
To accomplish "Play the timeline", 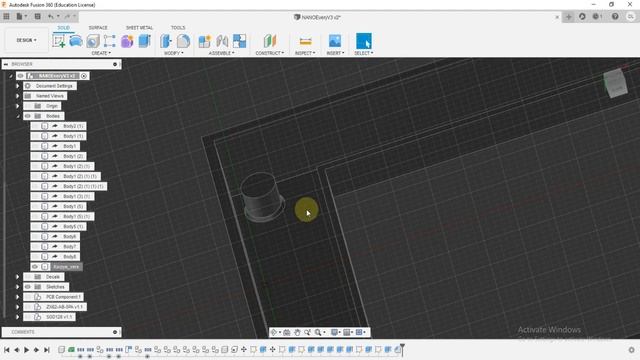I will point(27,350).
